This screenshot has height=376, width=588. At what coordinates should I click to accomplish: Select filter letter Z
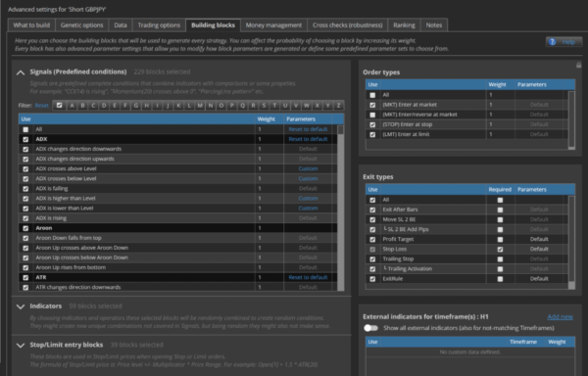[339, 106]
